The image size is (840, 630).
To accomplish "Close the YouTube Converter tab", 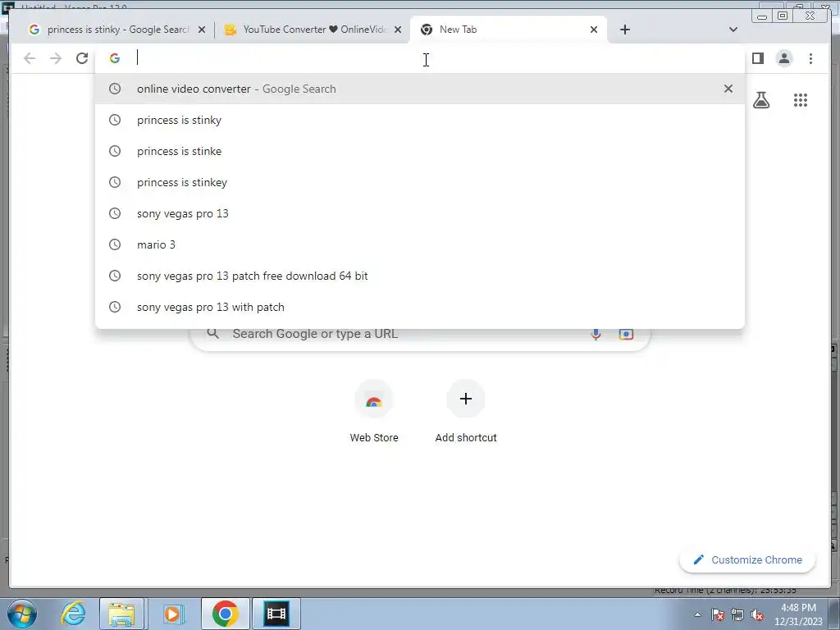I will (398, 30).
